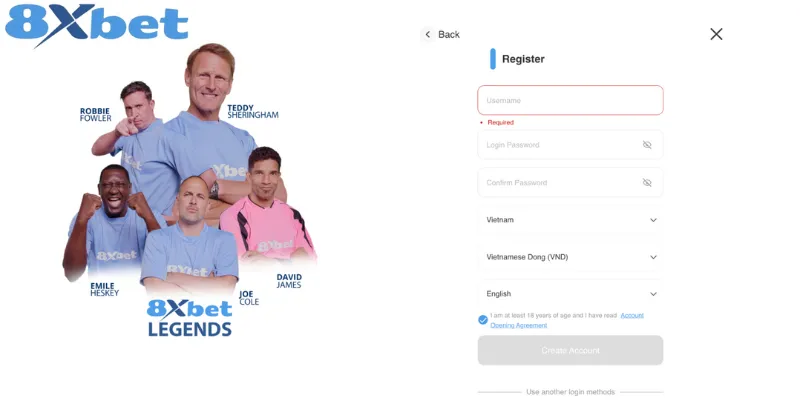
Task: Go Back to previous screen
Action: coord(441,34)
